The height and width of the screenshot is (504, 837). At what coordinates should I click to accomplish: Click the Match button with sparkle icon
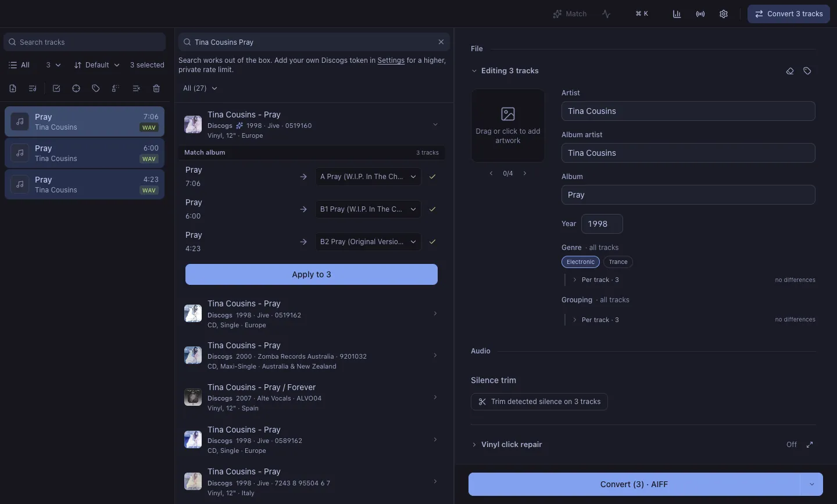pyautogui.click(x=570, y=14)
